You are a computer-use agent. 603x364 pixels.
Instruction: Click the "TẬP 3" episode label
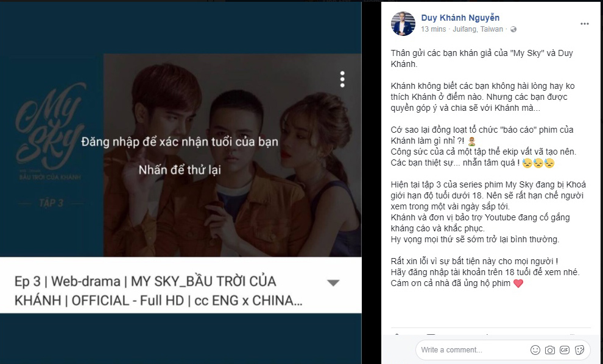[51, 203]
